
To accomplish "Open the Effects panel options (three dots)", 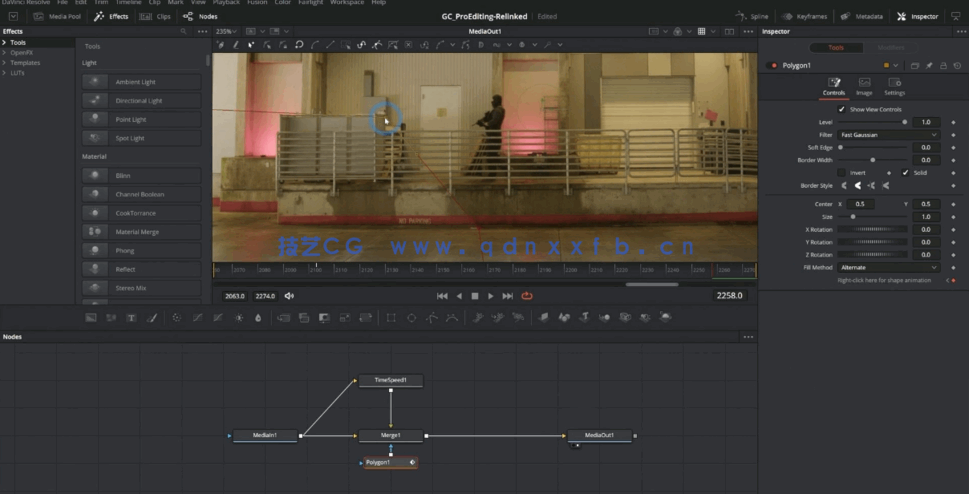I will coord(203,32).
